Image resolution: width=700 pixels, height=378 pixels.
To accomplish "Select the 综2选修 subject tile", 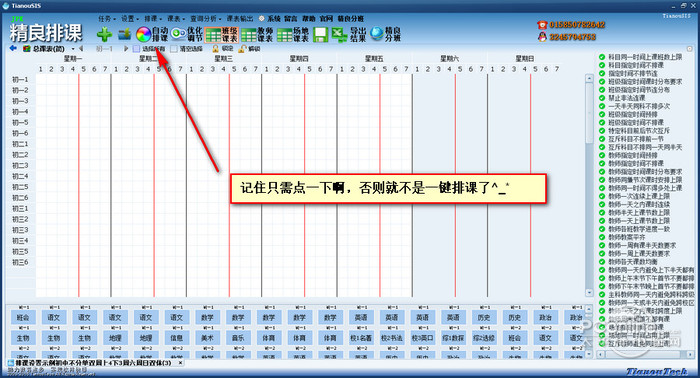I will [x=484, y=338].
